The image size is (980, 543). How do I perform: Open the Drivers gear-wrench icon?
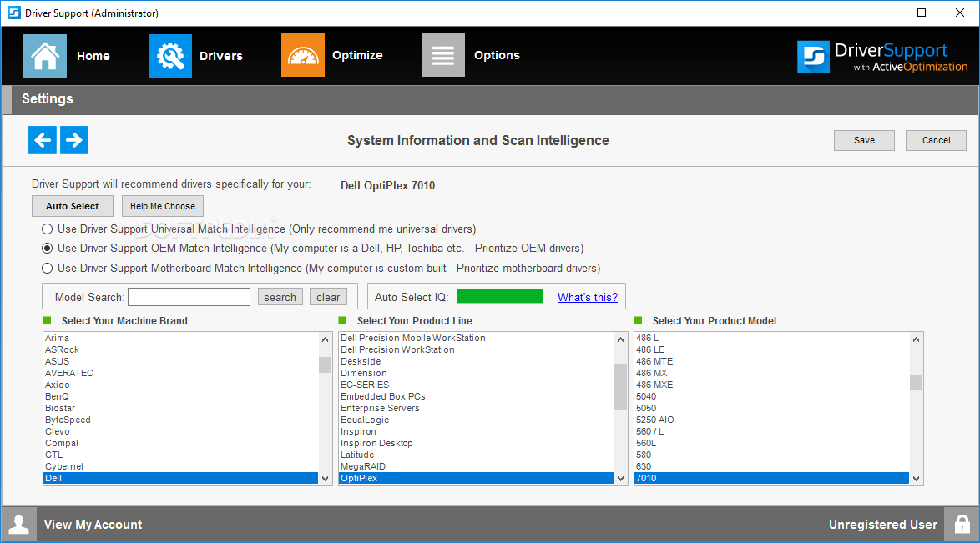[x=170, y=56]
